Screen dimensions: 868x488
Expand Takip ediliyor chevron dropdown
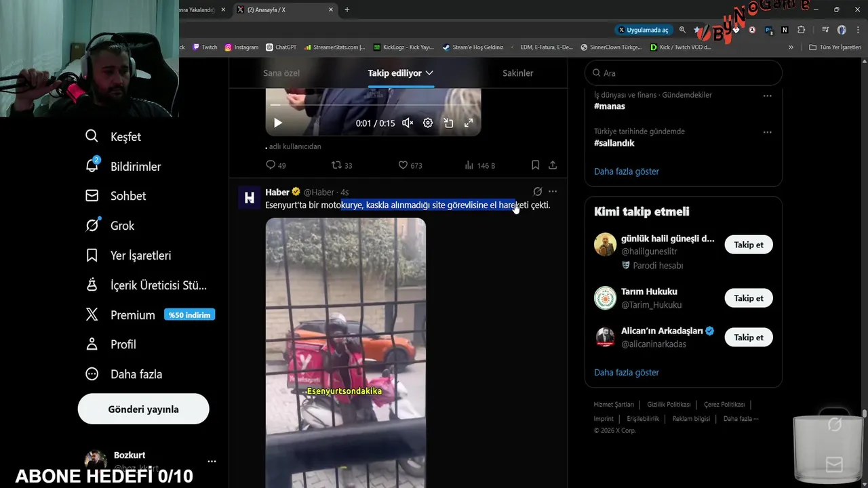pyautogui.click(x=429, y=73)
